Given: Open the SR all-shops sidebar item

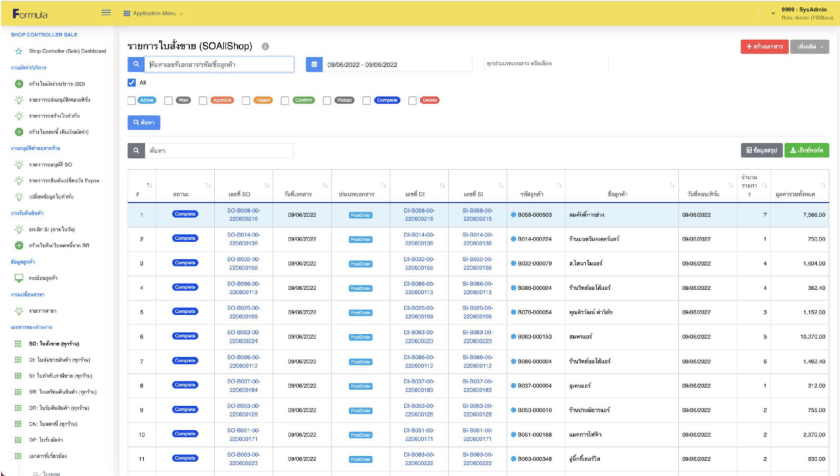Looking at the screenshot, I should click(62, 392).
